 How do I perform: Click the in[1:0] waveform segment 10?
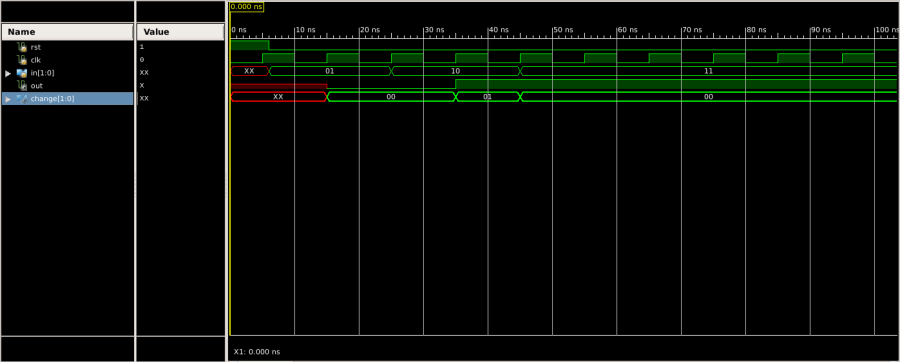pos(456,71)
